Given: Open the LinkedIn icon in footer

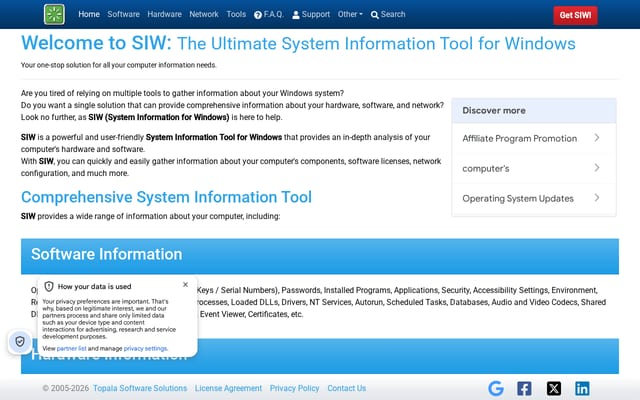Looking at the screenshot, I should 582,388.
